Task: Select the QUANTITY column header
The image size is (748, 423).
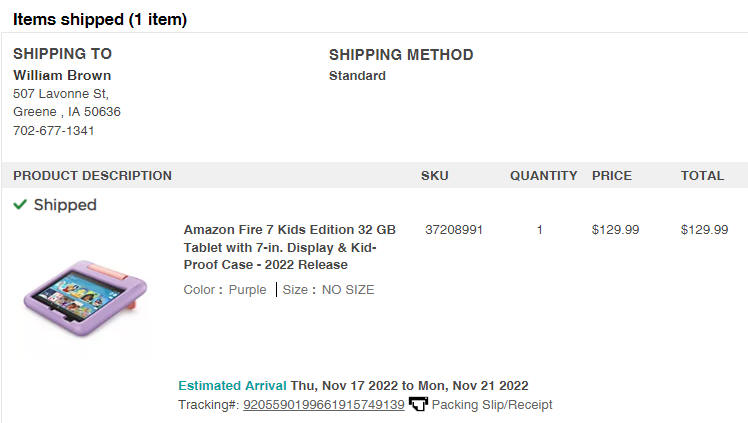Action: [543, 175]
